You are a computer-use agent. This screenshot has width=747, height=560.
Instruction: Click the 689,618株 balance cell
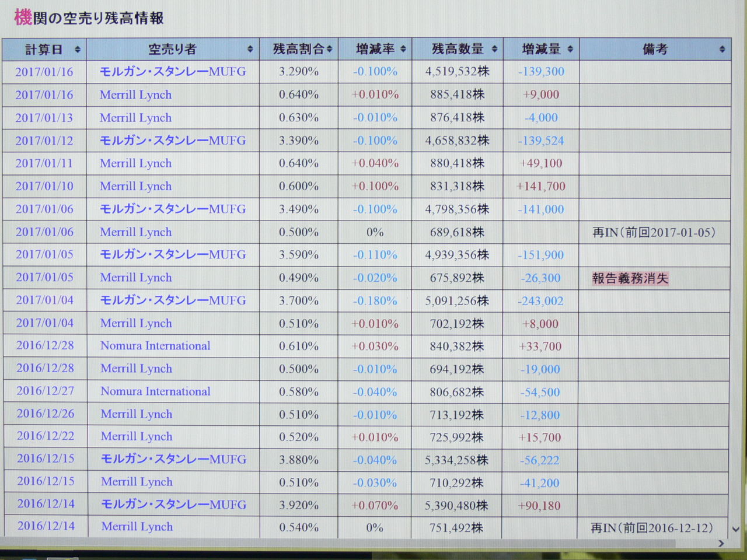click(x=457, y=233)
